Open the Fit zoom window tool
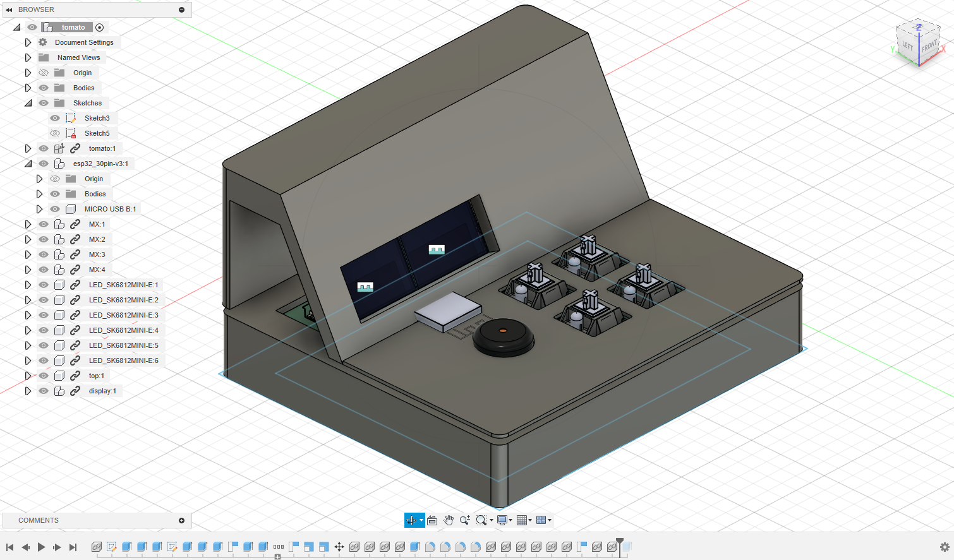 (481, 520)
